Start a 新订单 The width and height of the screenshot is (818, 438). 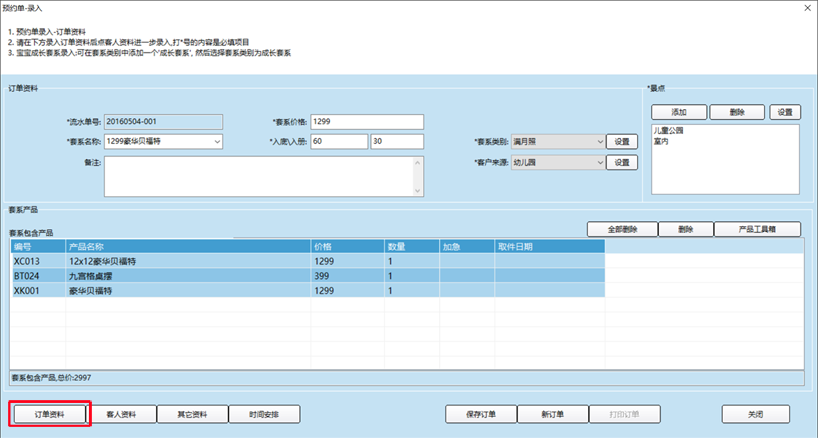(x=553, y=414)
